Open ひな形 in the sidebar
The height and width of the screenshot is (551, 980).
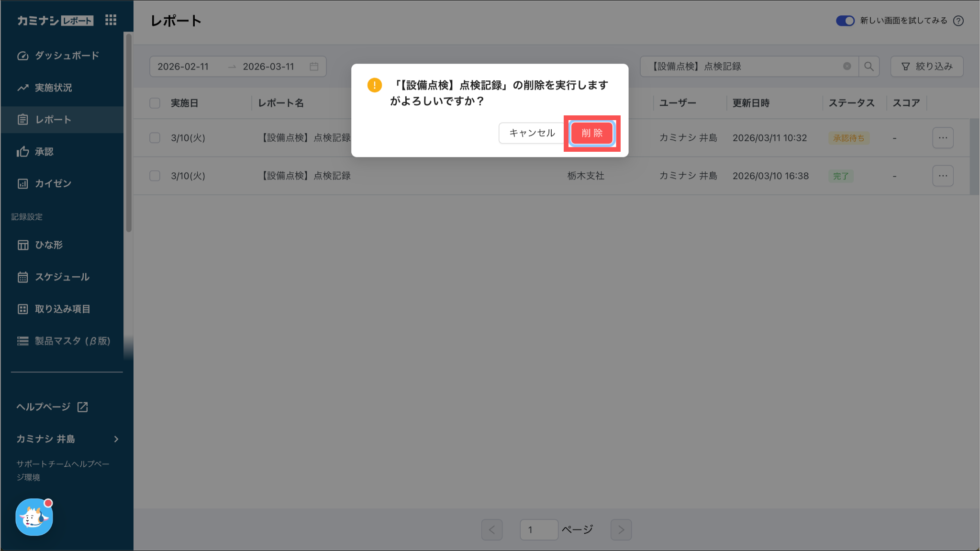pos(48,245)
